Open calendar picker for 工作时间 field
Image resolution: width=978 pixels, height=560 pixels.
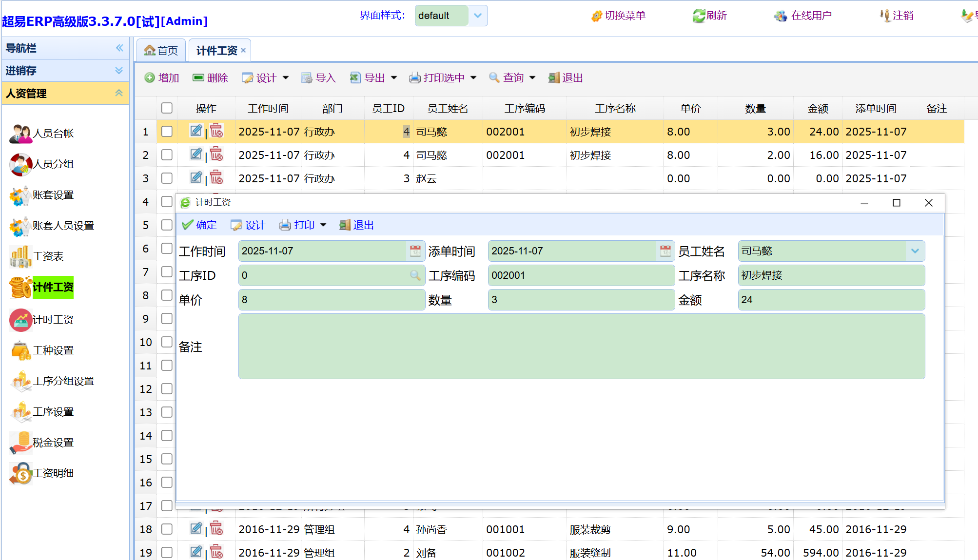(415, 251)
